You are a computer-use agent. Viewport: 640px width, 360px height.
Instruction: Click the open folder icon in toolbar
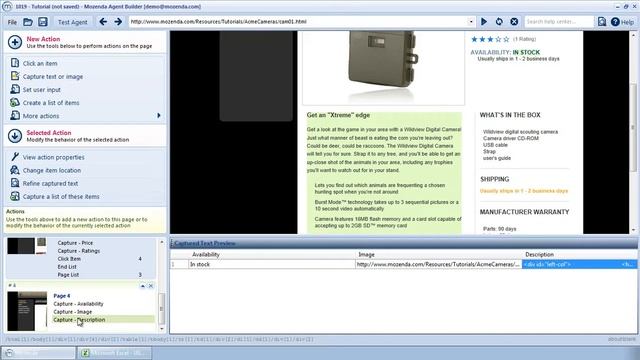tap(28, 22)
